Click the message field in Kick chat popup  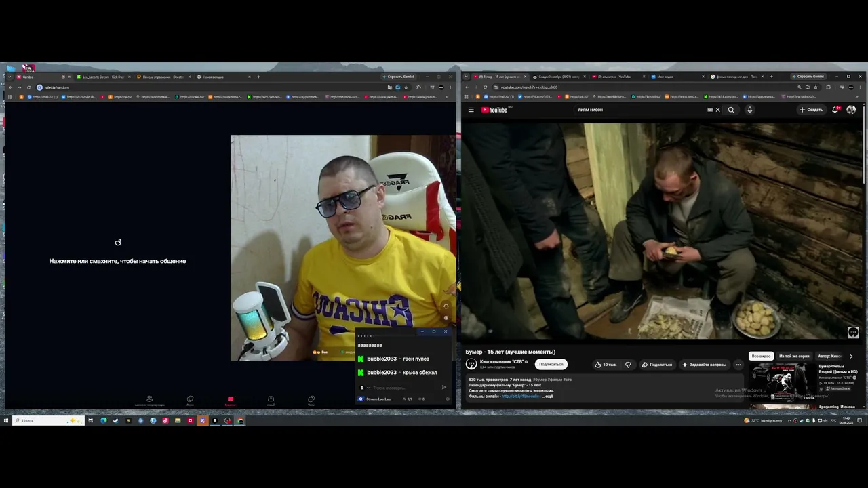404,388
